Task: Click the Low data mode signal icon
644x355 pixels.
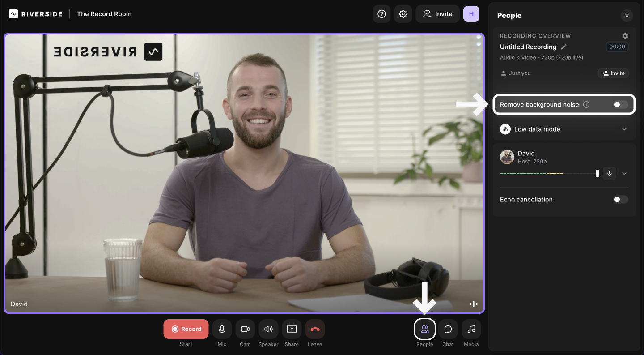Action: pyautogui.click(x=505, y=129)
